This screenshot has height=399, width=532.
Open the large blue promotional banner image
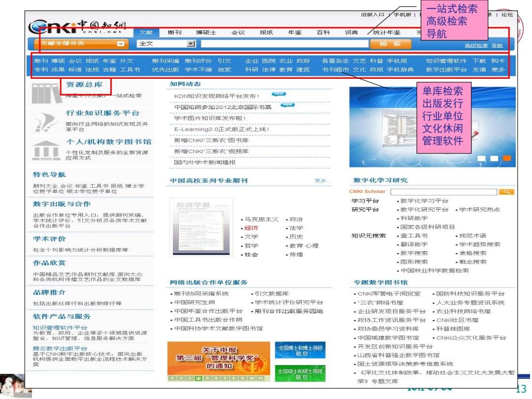[432, 127]
